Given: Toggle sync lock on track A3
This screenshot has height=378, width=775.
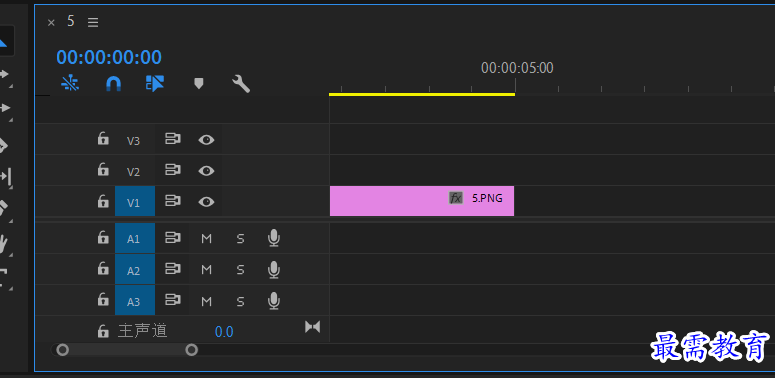Looking at the screenshot, I should click(172, 300).
